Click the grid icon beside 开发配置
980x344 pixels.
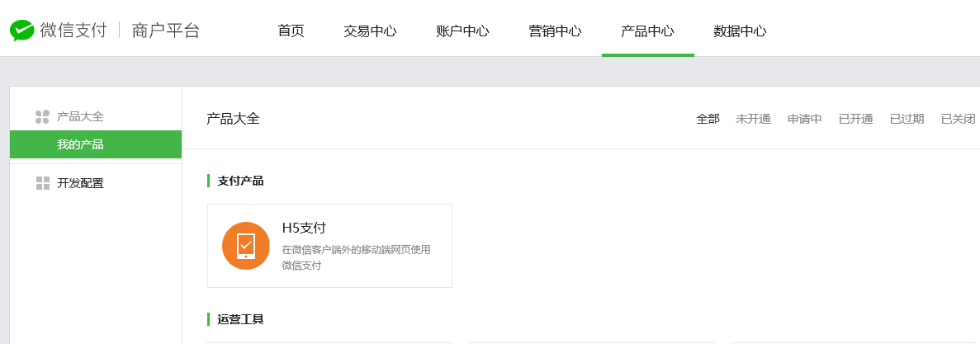click(43, 183)
